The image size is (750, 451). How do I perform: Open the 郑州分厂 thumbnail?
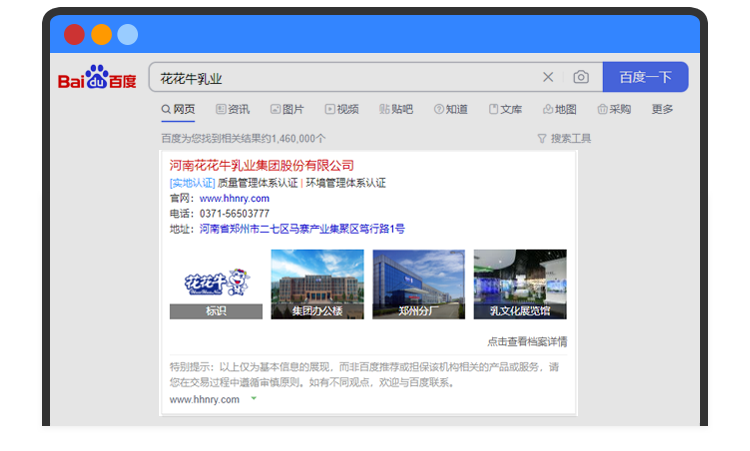(x=419, y=284)
